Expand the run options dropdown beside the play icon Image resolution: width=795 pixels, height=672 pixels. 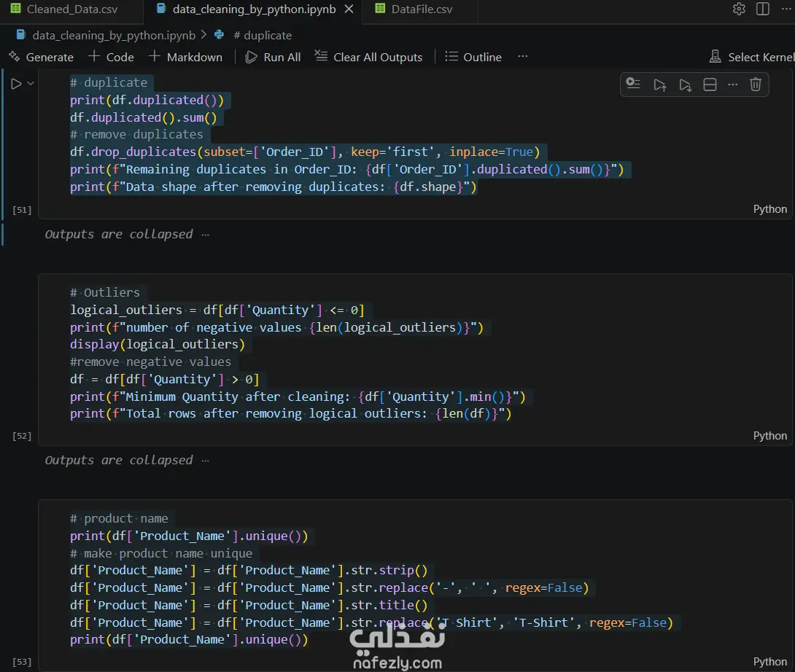pyautogui.click(x=31, y=84)
